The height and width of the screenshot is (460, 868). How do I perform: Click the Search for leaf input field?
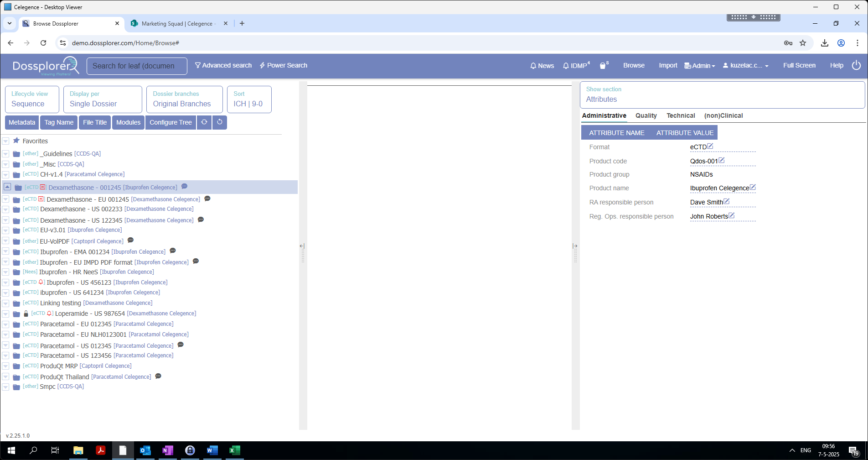[x=137, y=66]
